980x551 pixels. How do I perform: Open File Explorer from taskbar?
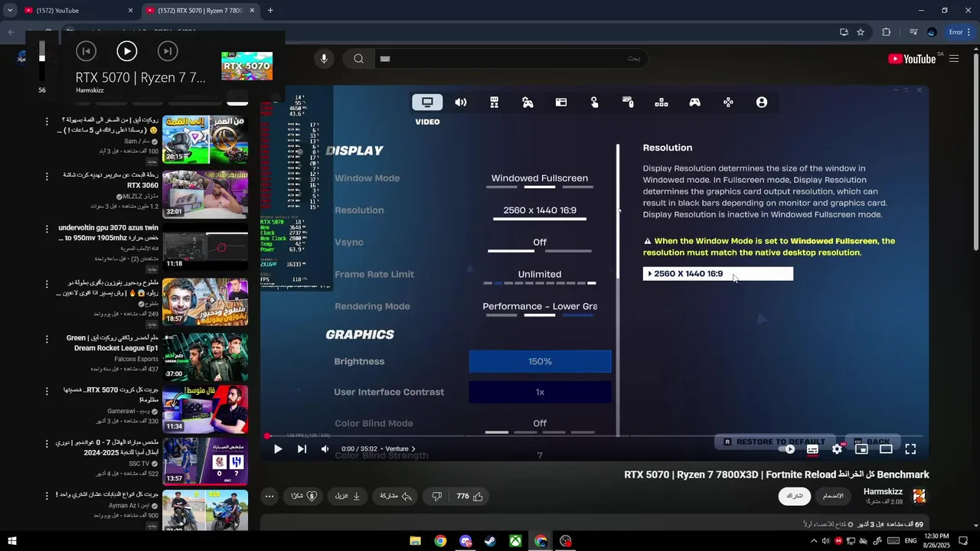[x=415, y=541]
